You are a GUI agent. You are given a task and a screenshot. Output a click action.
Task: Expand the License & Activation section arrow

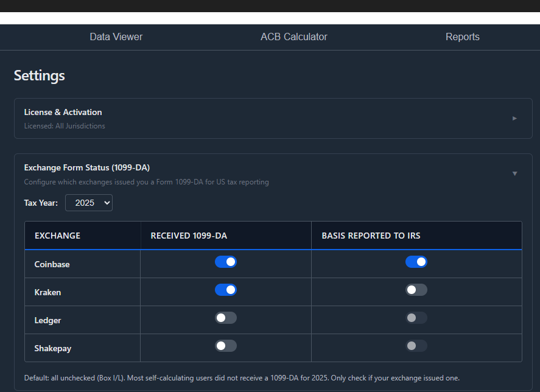(x=514, y=118)
